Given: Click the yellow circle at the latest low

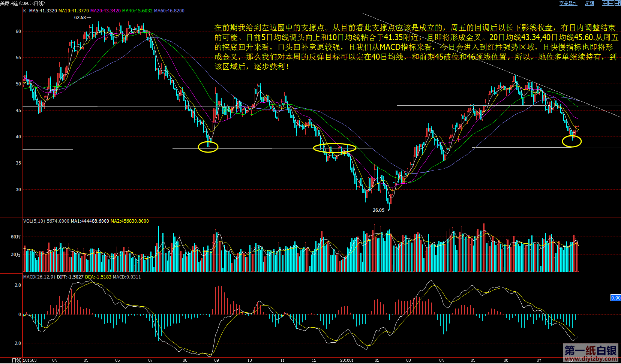Looking at the screenshot, I should 571,141.
